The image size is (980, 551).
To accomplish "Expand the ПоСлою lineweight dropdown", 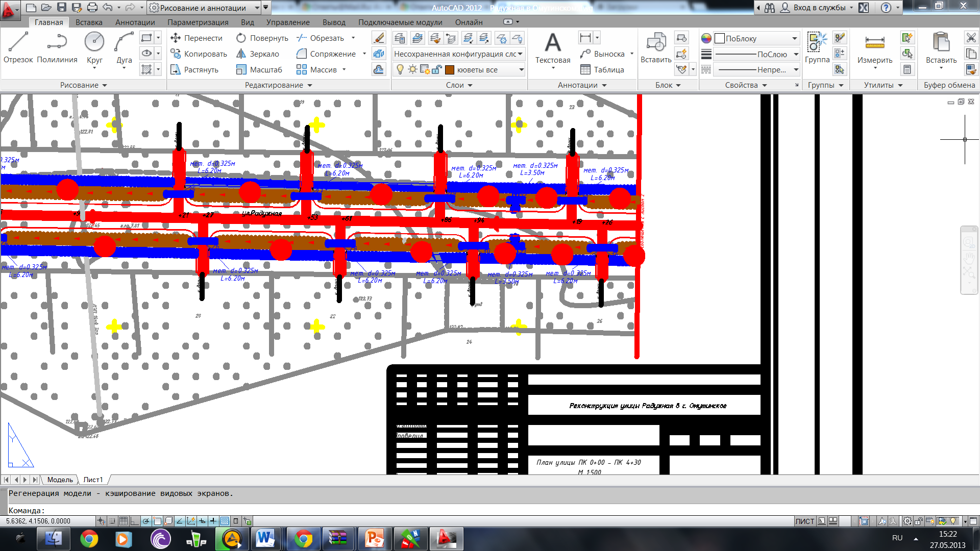I will (796, 54).
